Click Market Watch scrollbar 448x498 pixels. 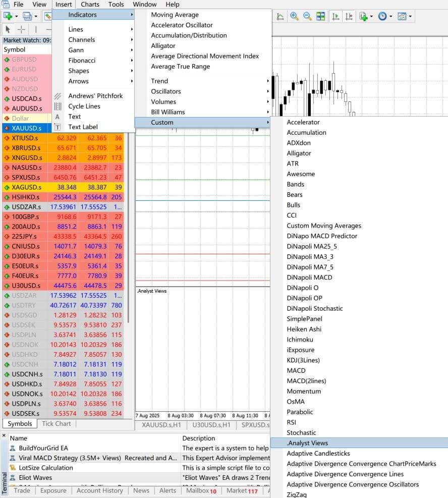click(128, 227)
